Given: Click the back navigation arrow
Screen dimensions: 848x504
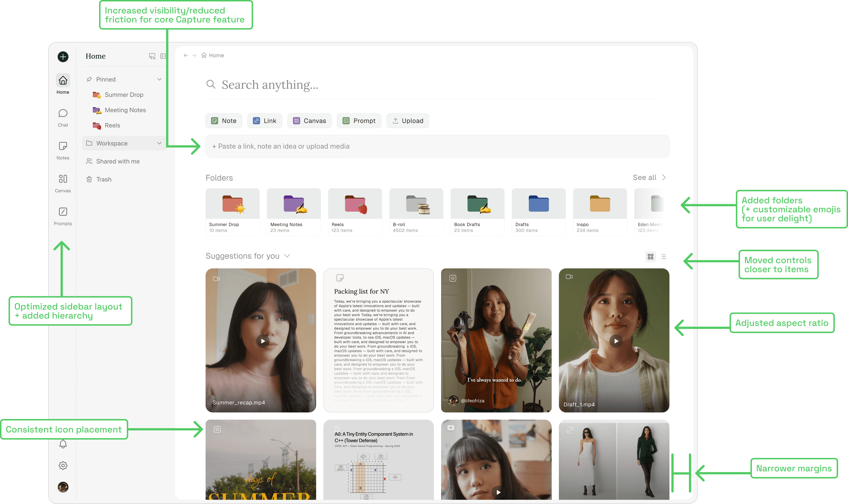Looking at the screenshot, I should 186,55.
